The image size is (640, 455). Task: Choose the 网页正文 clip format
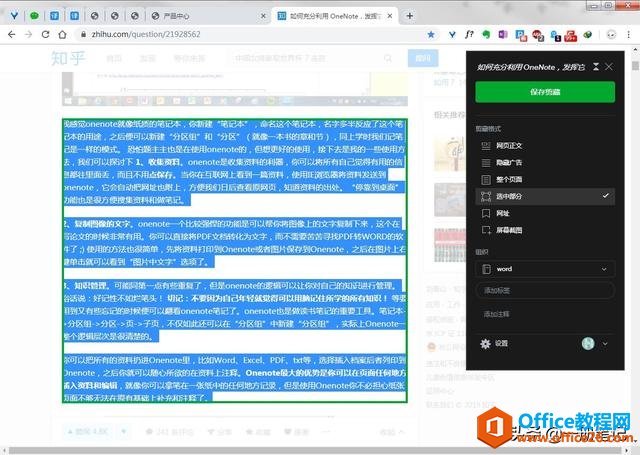[545, 146]
